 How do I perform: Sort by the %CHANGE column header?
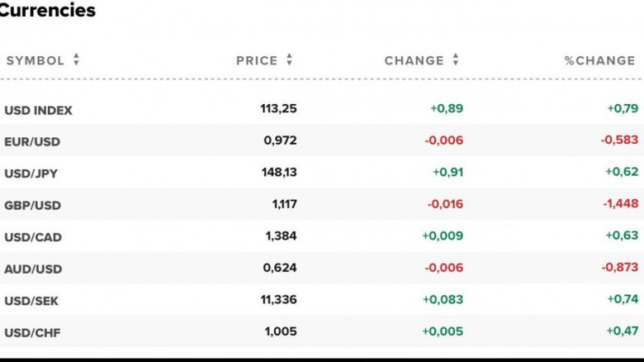tap(599, 60)
